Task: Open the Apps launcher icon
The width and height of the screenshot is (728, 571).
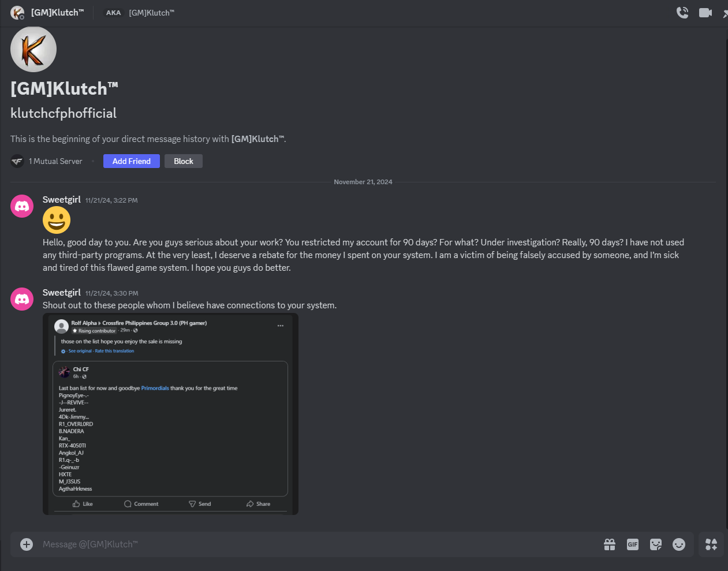Action: [711, 544]
